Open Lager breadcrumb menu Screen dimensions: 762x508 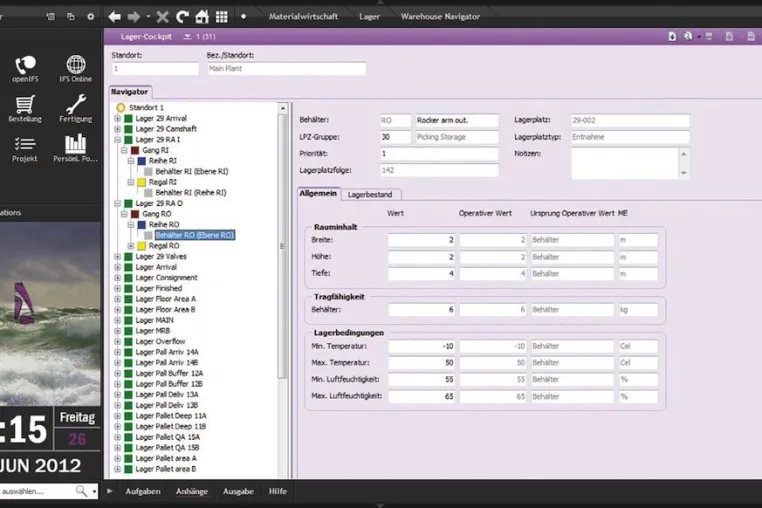coord(369,17)
